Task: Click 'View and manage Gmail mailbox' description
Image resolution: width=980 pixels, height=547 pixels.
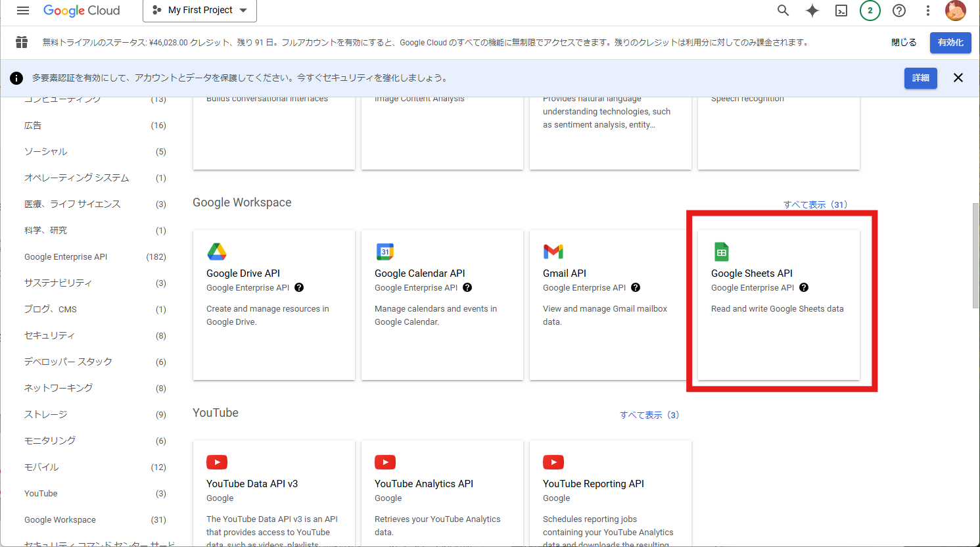Action: [x=605, y=316]
